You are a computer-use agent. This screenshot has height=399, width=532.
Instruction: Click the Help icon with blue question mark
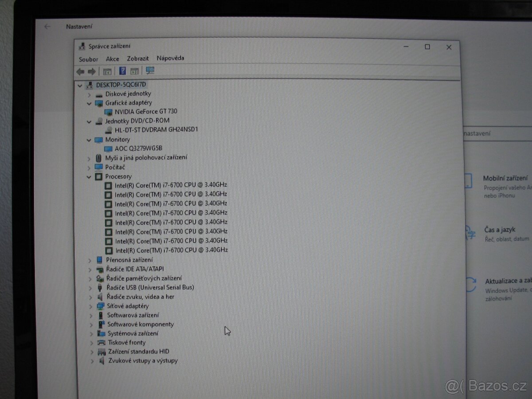tap(122, 71)
